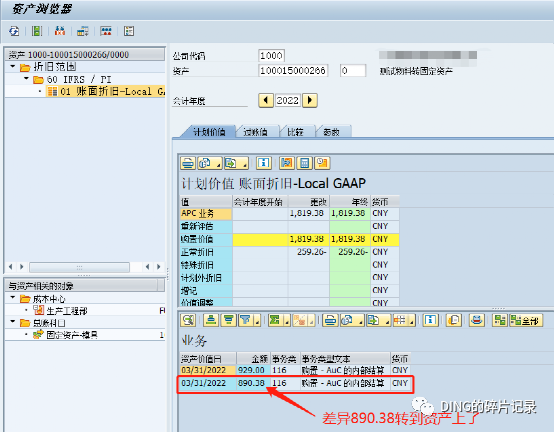This screenshot has width=554, height=432.
Task: Switch to the 计划价值 tab
Action: (x=209, y=132)
